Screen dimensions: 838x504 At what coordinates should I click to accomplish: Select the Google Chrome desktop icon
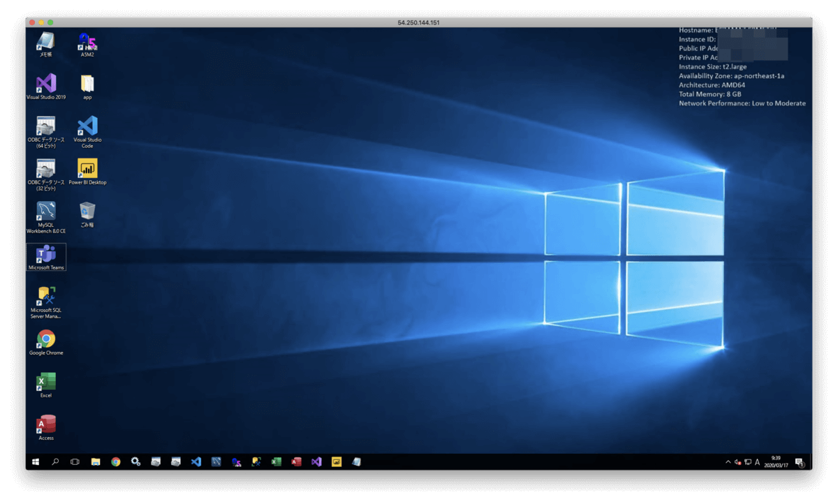[46, 340]
